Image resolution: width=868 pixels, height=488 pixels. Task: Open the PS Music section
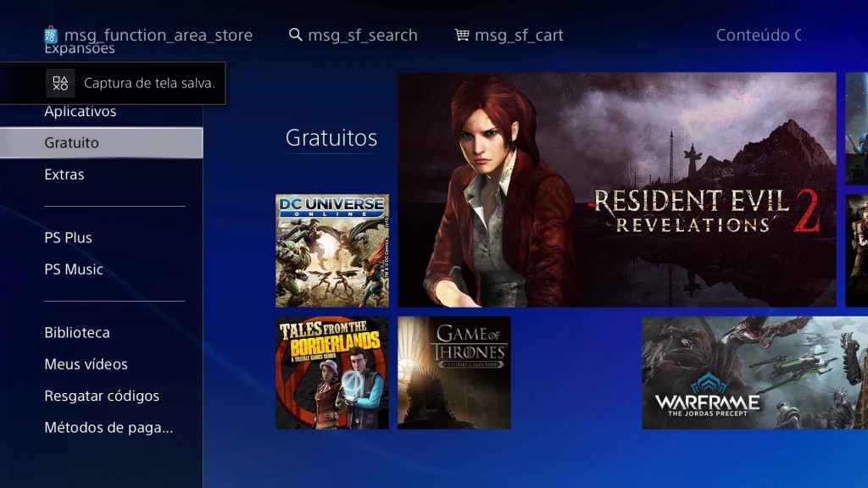tap(74, 269)
